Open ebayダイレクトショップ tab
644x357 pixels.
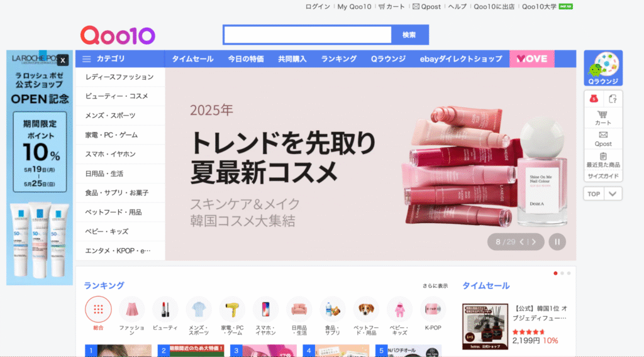pyautogui.click(x=461, y=59)
